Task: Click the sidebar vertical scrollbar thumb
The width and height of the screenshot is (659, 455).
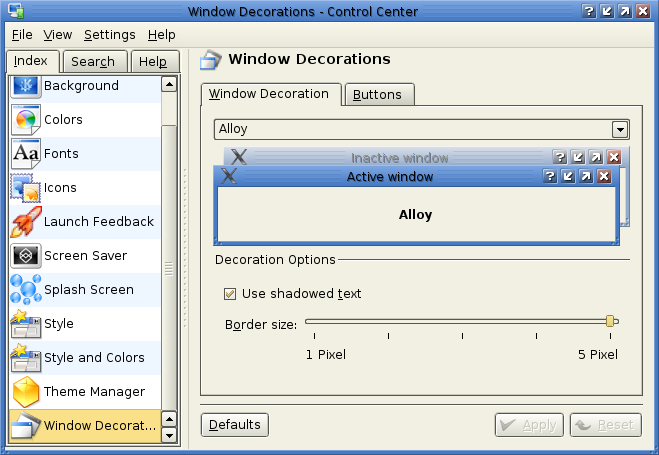Action: [169, 267]
